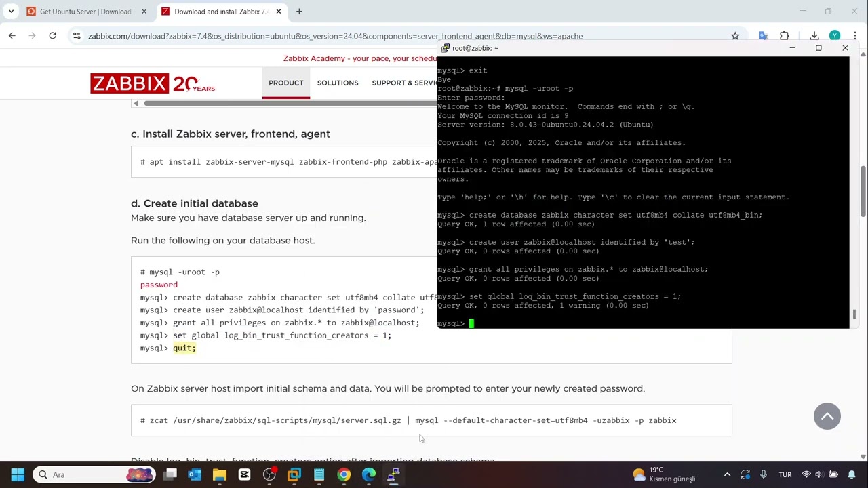
Task: Go back in Chrome browser
Action: [12, 36]
